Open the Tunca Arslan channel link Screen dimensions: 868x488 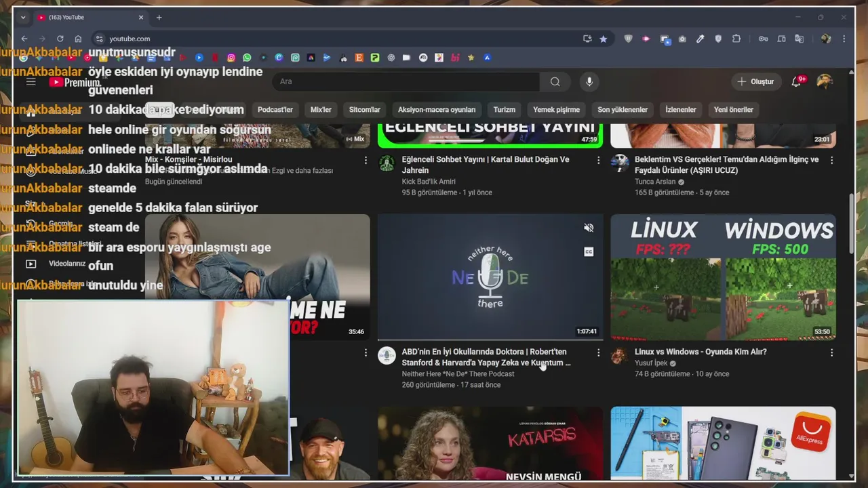click(x=656, y=182)
